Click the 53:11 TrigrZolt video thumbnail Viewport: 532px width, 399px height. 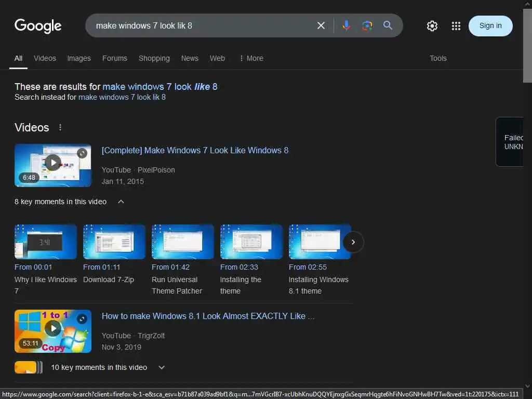click(53, 331)
